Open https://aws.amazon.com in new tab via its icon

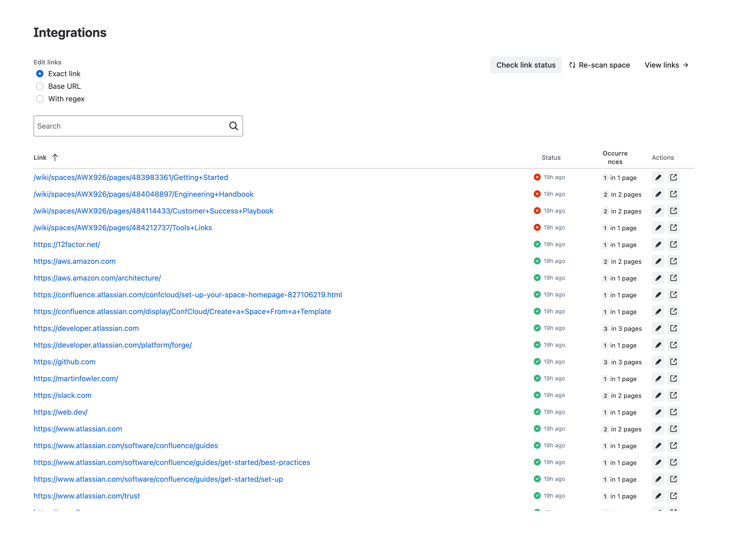pyautogui.click(x=674, y=261)
